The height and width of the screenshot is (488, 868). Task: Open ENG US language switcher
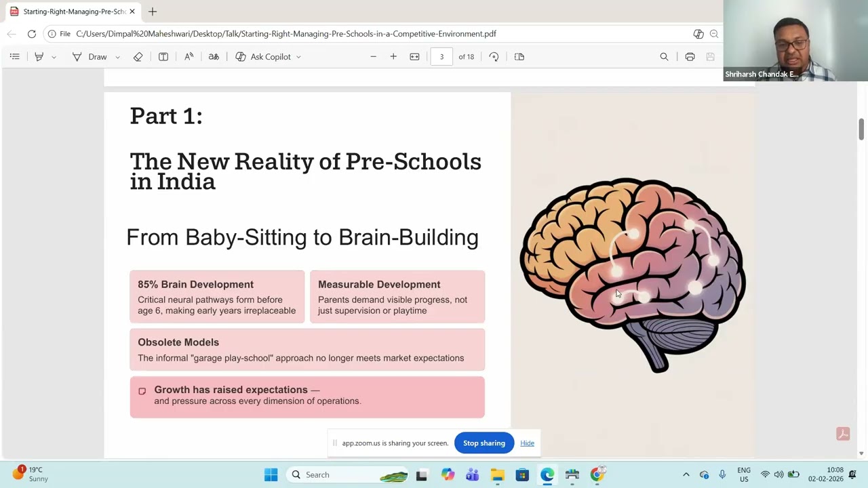744,475
